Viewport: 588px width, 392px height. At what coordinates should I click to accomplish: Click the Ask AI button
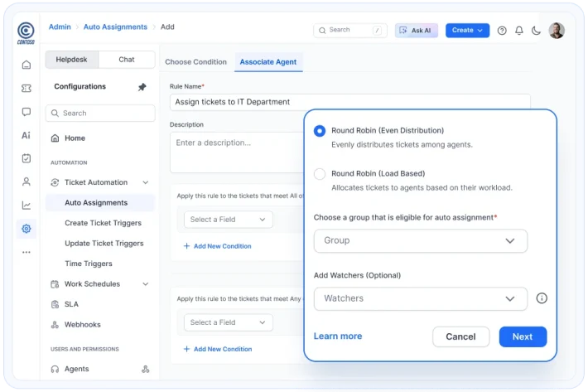click(417, 31)
